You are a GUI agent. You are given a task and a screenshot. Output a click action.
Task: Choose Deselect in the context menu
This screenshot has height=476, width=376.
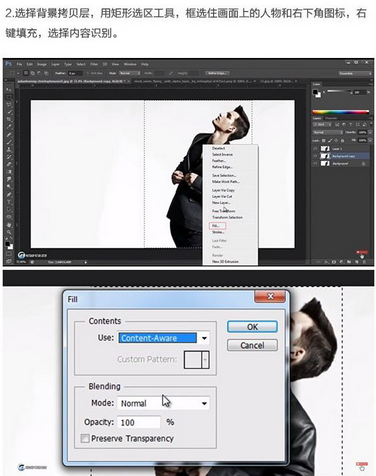pyautogui.click(x=219, y=148)
